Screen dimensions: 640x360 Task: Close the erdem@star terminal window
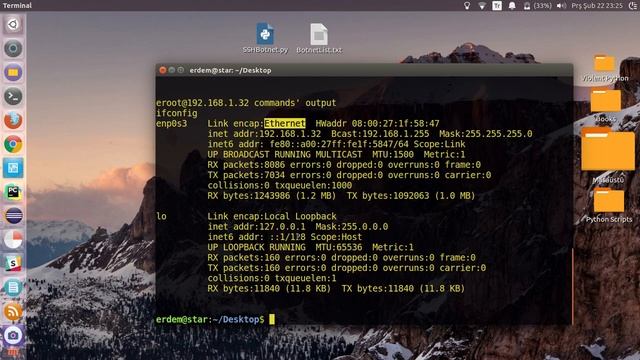pyautogui.click(x=162, y=70)
